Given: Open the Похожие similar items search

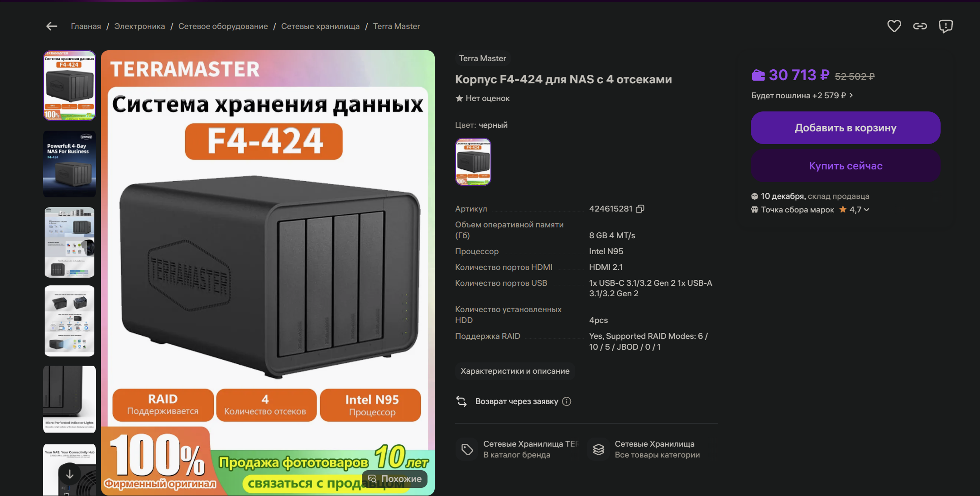Looking at the screenshot, I should pos(394,479).
